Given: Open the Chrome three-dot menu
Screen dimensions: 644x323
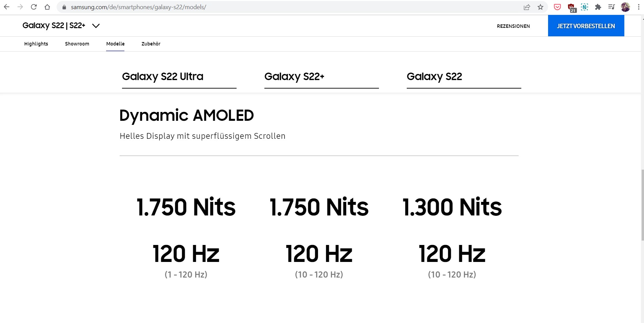Looking at the screenshot, I should 639,7.
